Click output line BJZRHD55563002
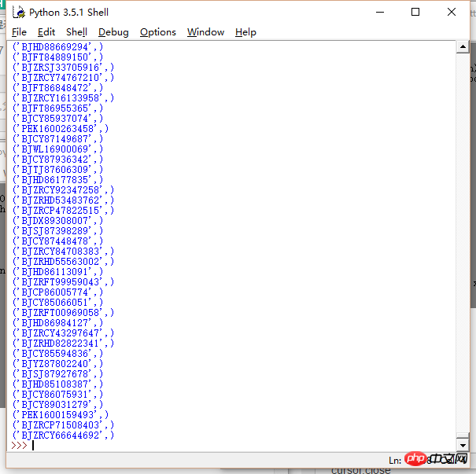 63,262
